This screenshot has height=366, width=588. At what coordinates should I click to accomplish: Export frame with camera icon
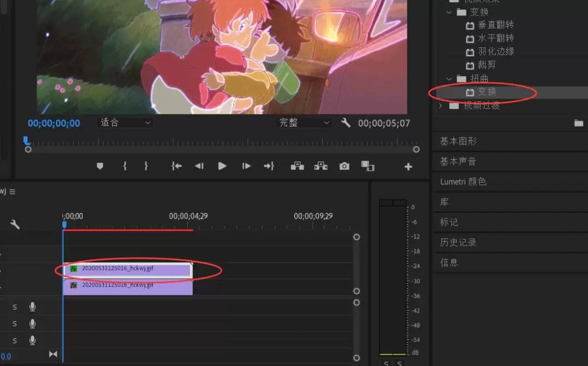pyautogui.click(x=344, y=166)
